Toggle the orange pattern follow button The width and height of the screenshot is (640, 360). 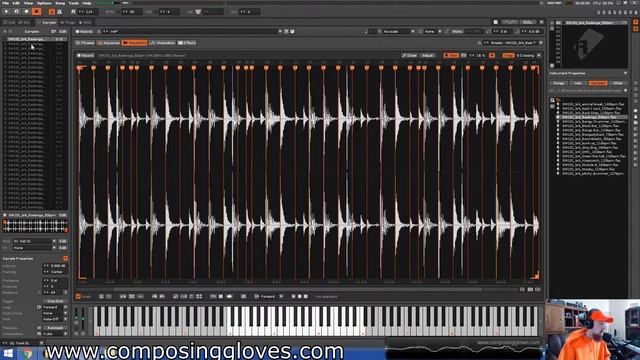click(x=52, y=12)
